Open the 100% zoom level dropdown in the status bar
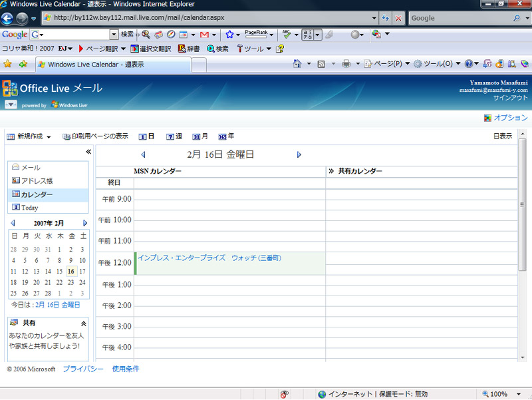Viewport: 532px width, 400px height. (x=519, y=394)
